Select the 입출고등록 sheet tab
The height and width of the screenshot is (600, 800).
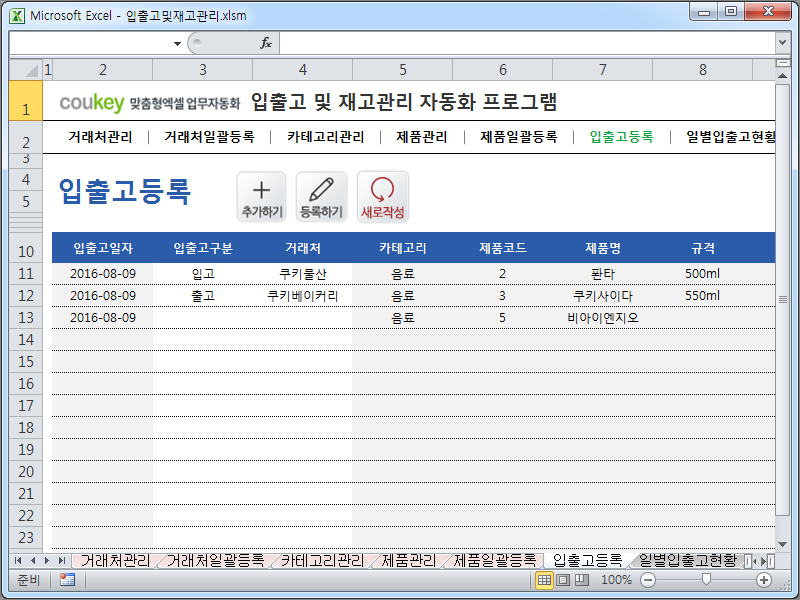click(x=587, y=561)
